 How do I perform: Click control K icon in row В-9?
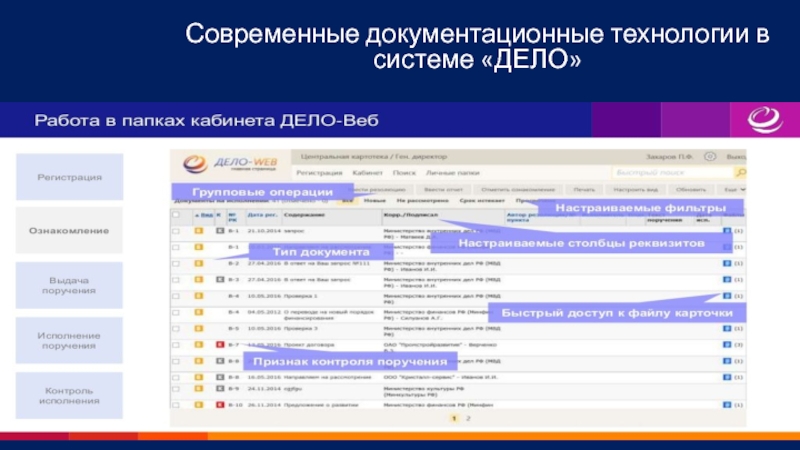tap(220, 389)
